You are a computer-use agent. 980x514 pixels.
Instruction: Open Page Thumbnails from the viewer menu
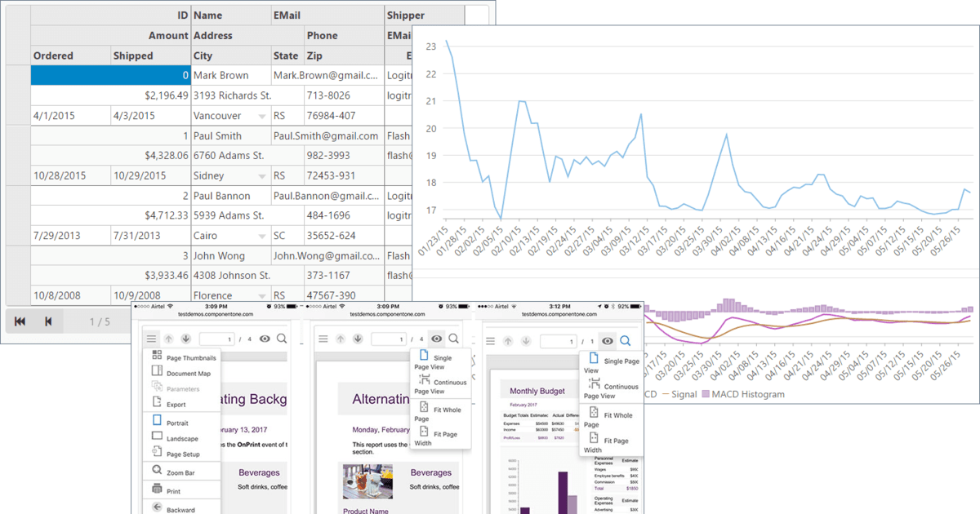point(157,357)
